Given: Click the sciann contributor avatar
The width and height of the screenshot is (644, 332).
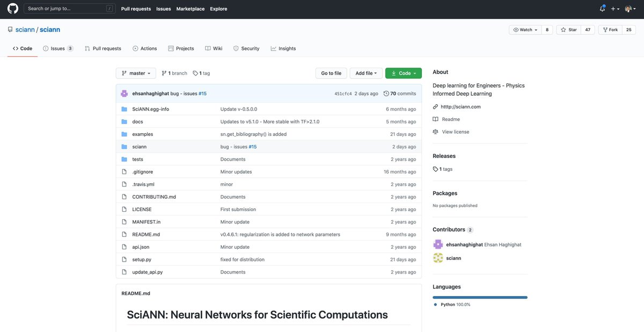Looking at the screenshot, I should pos(438,258).
